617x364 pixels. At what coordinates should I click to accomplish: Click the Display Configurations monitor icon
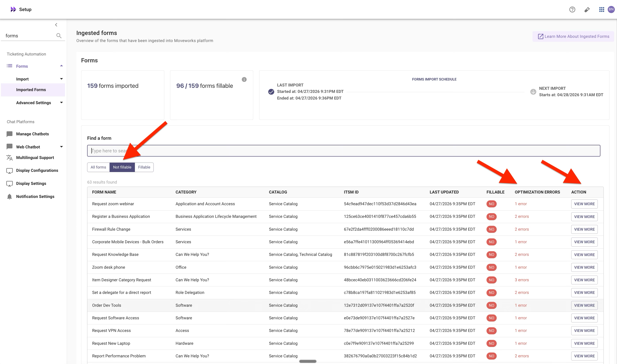[x=10, y=171]
